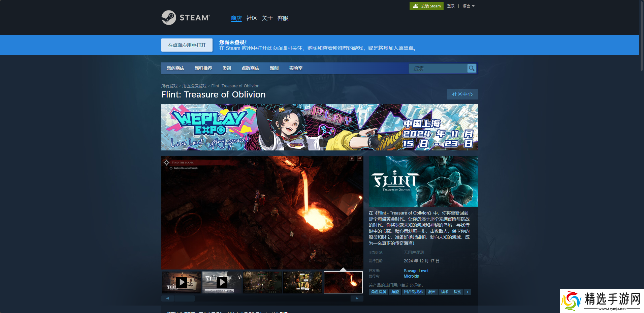Expand the 类别 categories menu
Viewport: 644px width, 313px height.
click(227, 68)
